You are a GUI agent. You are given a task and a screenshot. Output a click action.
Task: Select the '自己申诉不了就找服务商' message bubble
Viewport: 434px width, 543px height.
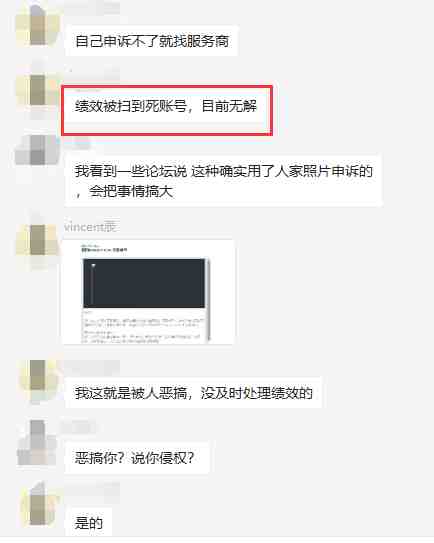tap(152, 41)
